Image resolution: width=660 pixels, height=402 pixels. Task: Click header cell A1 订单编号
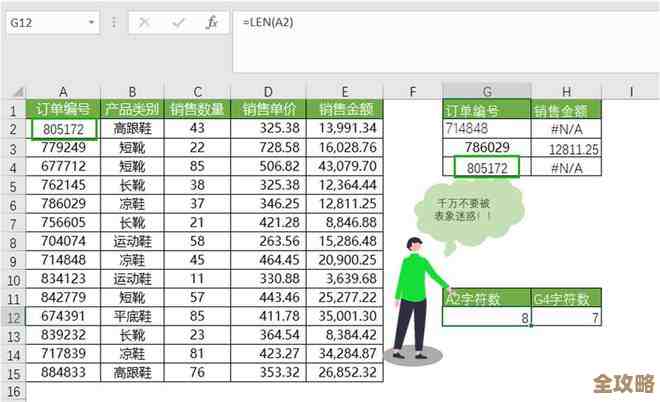tap(63, 109)
